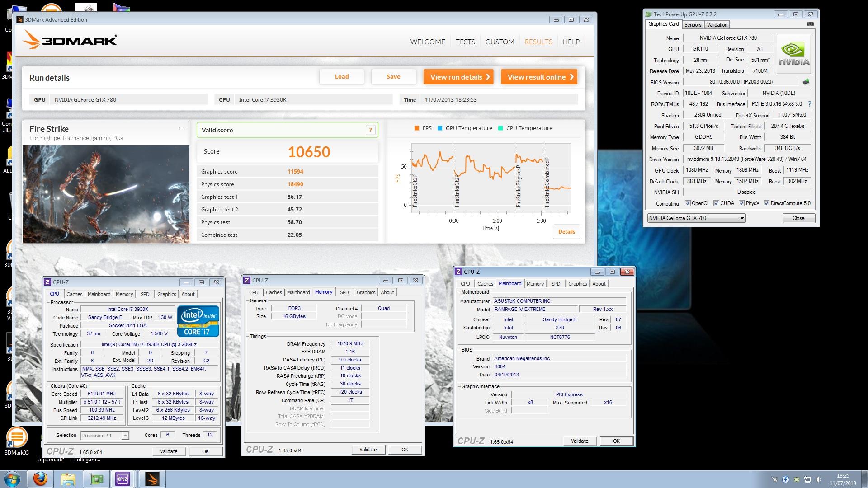Click the network tray icon
Screen dimensions: 868x488
(807, 479)
